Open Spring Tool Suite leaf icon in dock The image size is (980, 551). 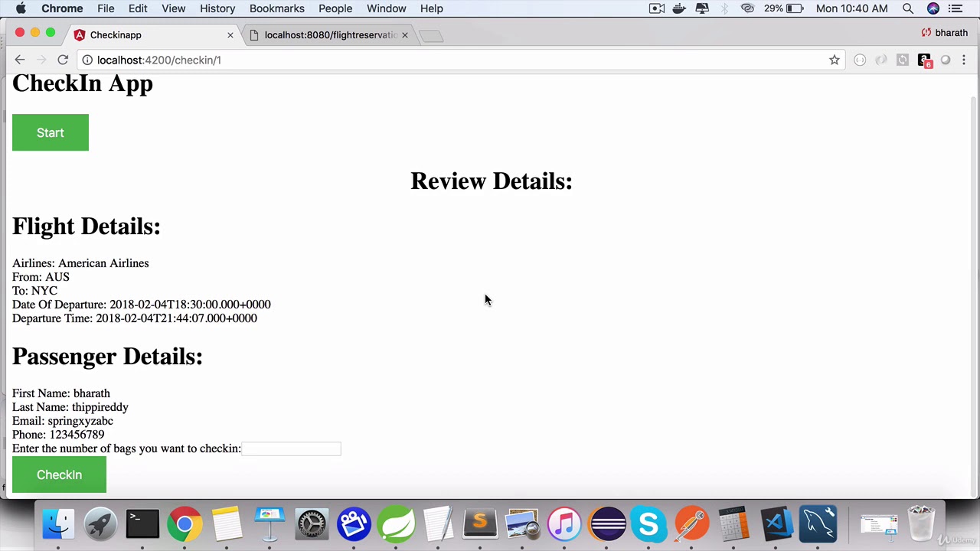point(396,524)
